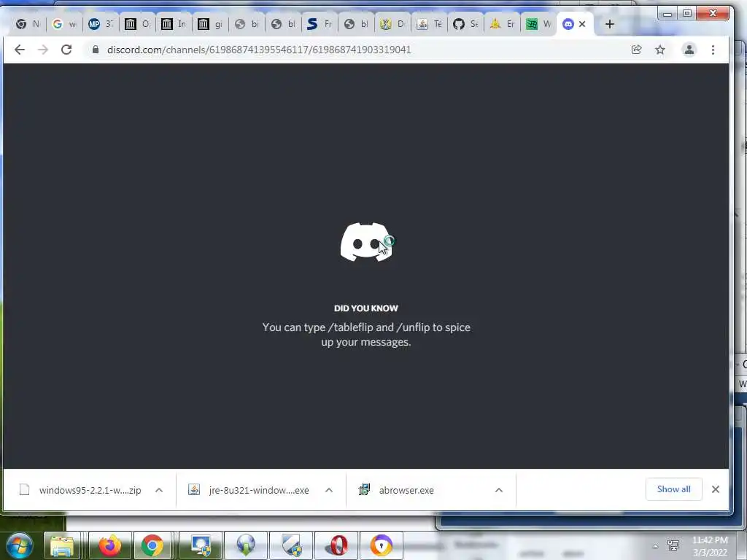Viewport: 747px width, 560px height.
Task: Click the shield taskbar icon
Action: click(x=291, y=545)
